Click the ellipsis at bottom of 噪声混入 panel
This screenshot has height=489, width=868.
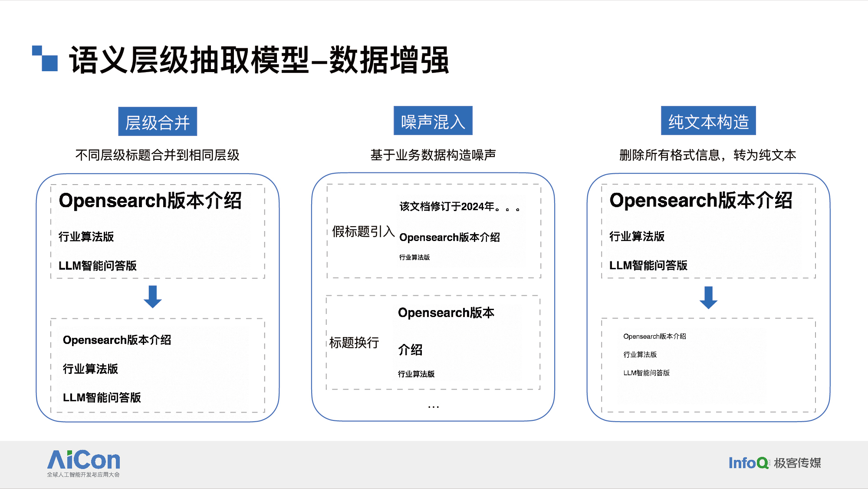[x=433, y=407]
